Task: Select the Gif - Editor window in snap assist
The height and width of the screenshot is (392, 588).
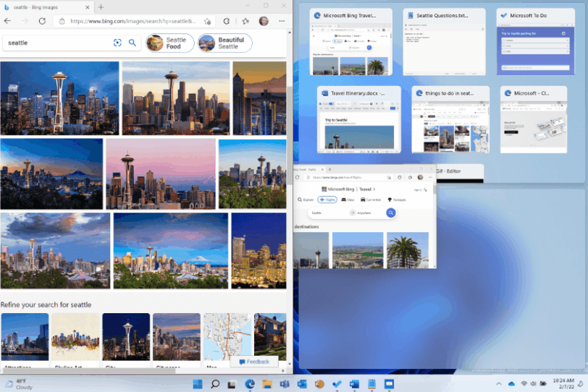Action: pos(460,174)
